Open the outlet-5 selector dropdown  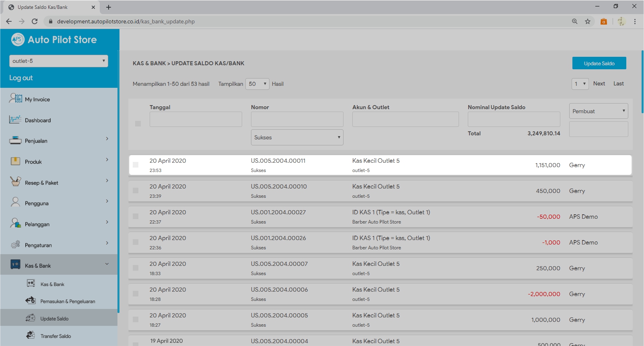coord(59,61)
